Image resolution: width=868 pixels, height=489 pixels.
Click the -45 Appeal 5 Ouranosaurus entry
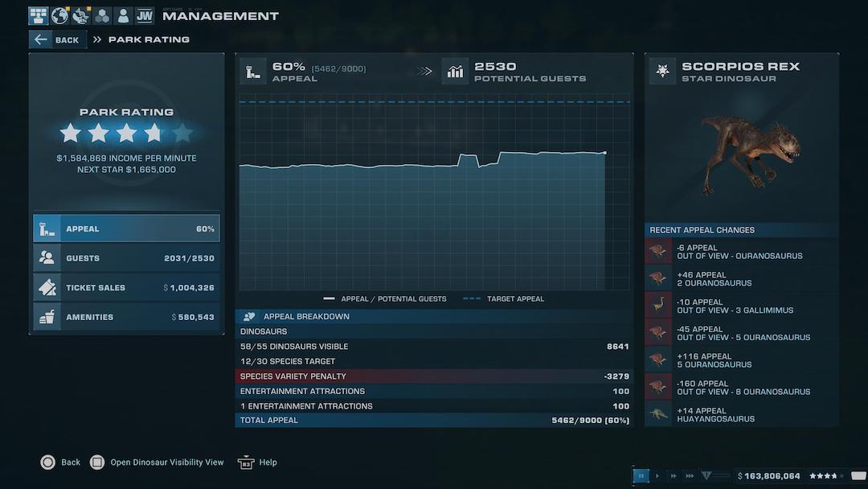click(x=741, y=333)
